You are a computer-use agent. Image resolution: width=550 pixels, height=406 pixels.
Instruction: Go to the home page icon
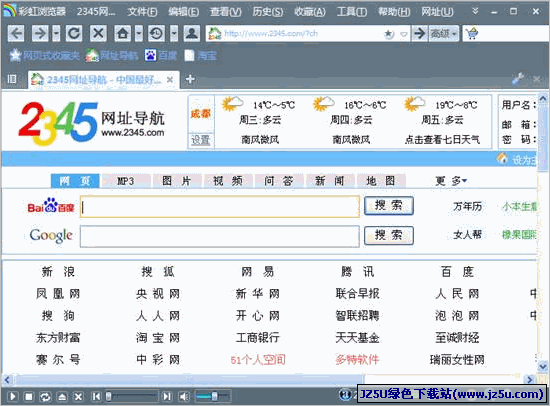(x=123, y=34)
